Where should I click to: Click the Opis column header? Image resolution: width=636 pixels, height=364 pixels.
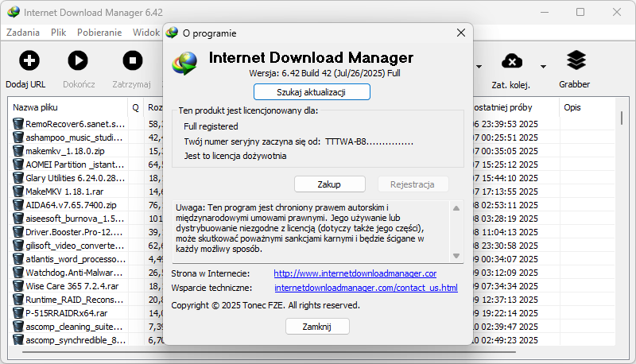coord(572,107)
